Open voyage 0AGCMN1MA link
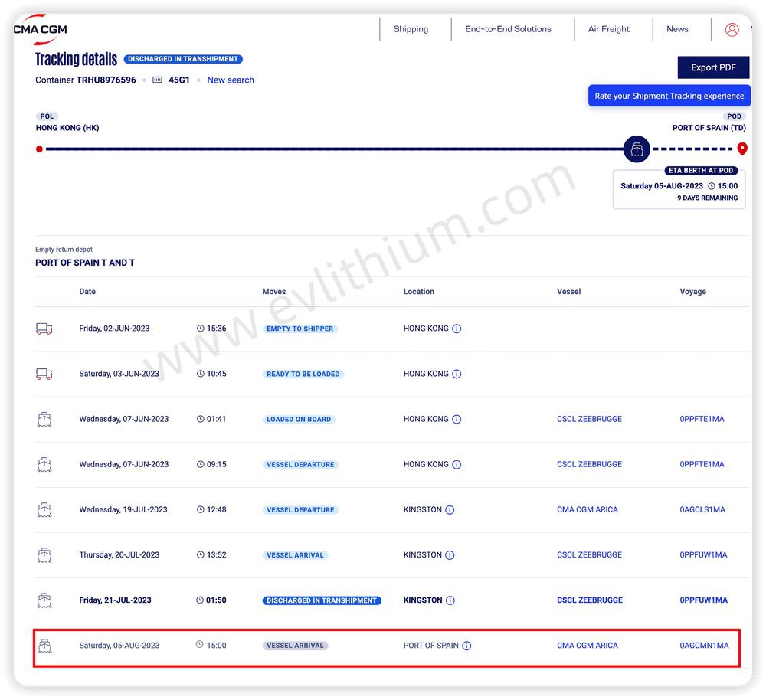The height and width of the screenshot is (700, 766). coord(704,646)
